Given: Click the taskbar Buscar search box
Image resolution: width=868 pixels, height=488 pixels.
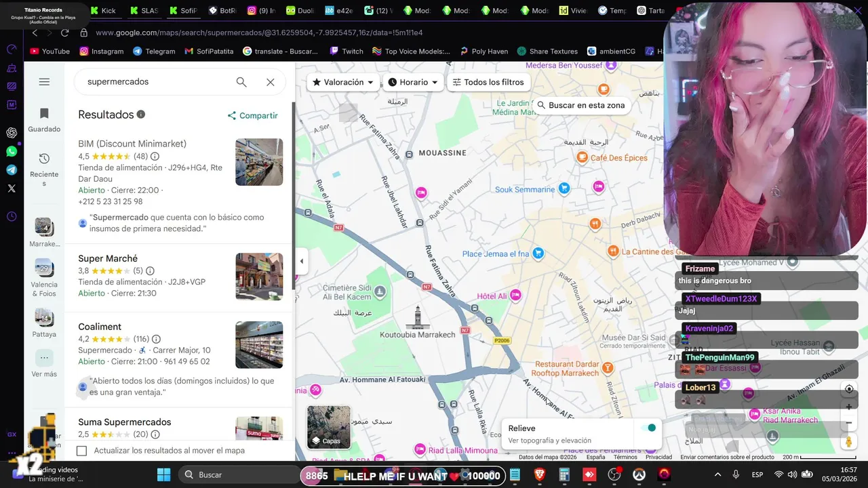Looking at the screenshot, I should (x=237, y=474).
